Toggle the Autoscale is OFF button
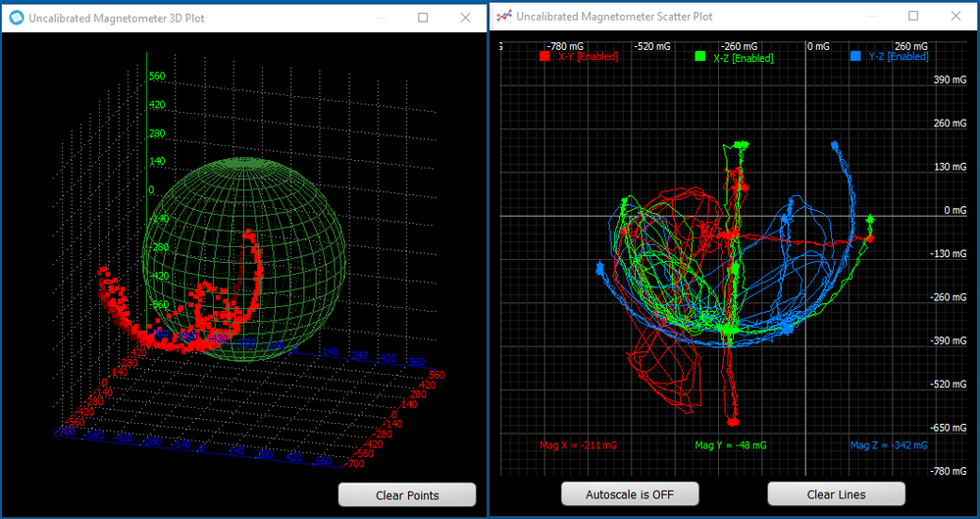Screen dimensions: 980x519 630,494
